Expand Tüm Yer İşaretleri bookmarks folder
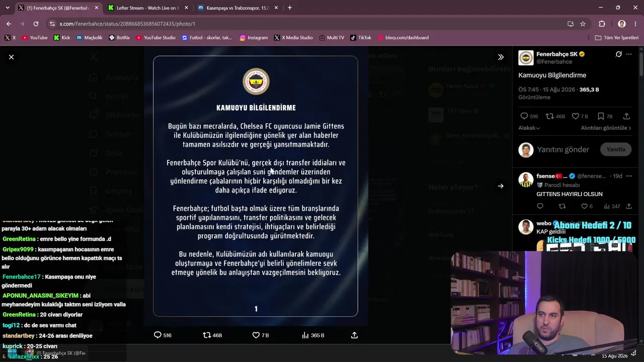This screenshot has width=644, height=362. [x=616, y=38]
